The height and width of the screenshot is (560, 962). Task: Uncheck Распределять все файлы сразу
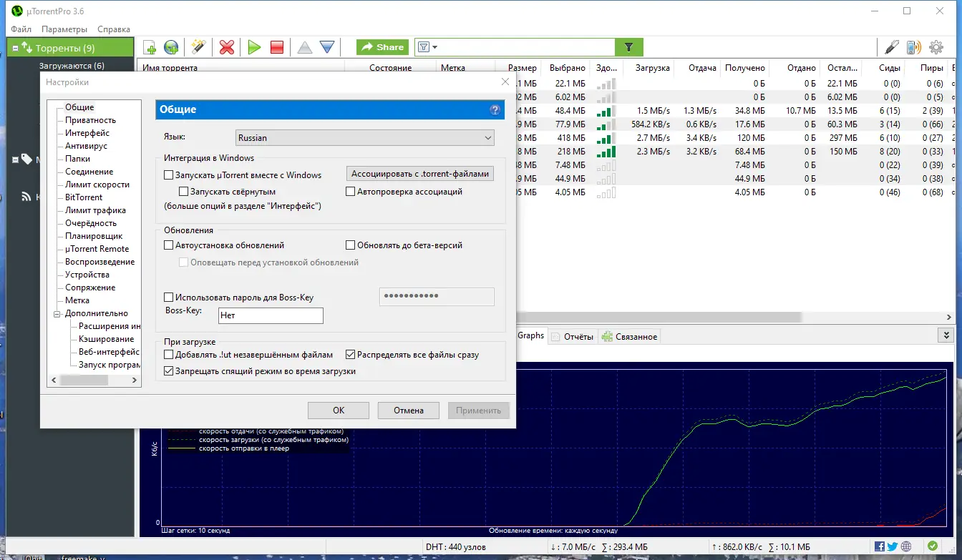pos(350,354)
